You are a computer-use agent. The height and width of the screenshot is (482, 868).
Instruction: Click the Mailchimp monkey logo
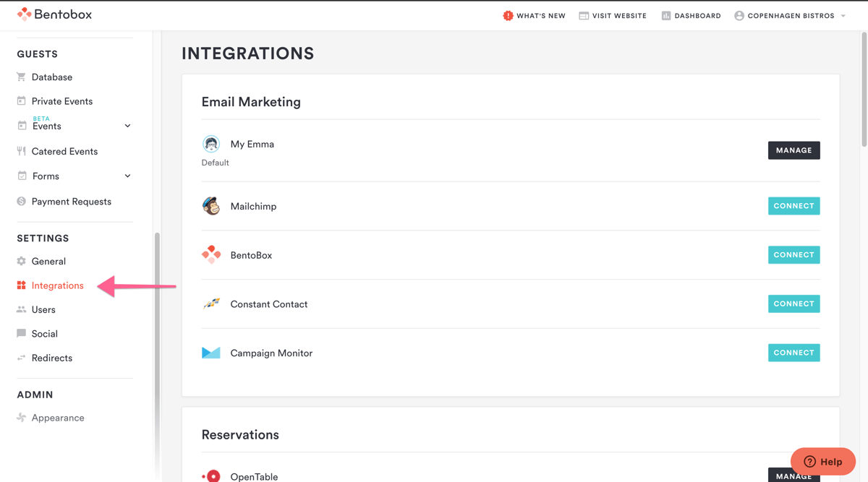click(x=211, y=206)
